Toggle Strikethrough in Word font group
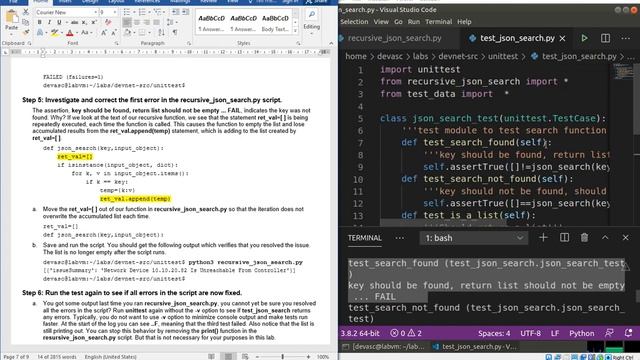The width and height of the screenshot is (640, 360). (x=74, y=22)
